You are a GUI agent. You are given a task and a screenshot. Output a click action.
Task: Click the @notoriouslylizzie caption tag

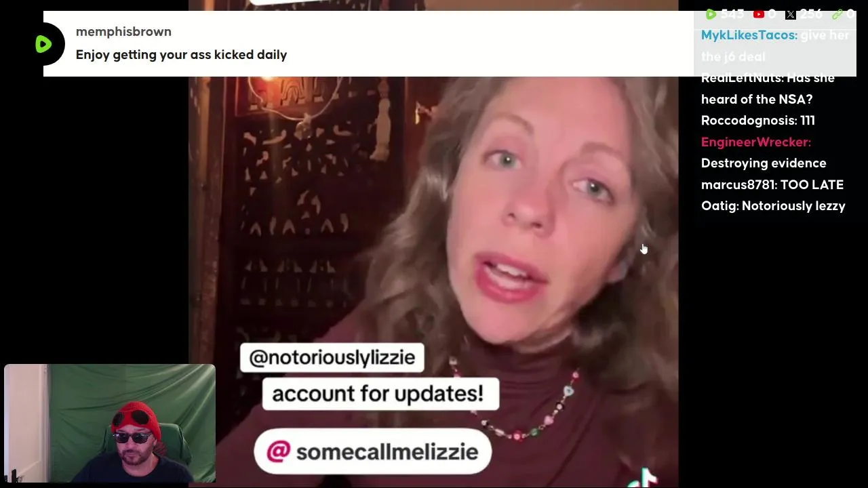point(332,357)
